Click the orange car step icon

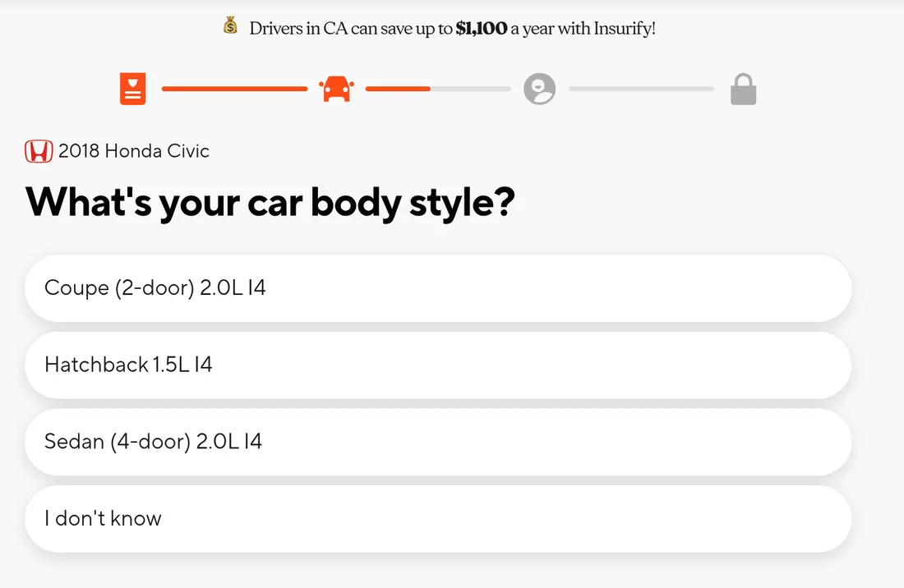(337, 89)
